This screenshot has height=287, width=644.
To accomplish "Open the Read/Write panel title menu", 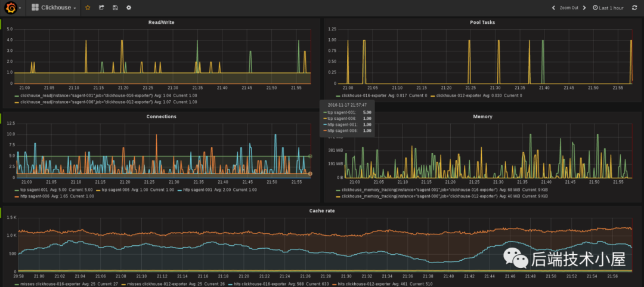I will [161, 22].
